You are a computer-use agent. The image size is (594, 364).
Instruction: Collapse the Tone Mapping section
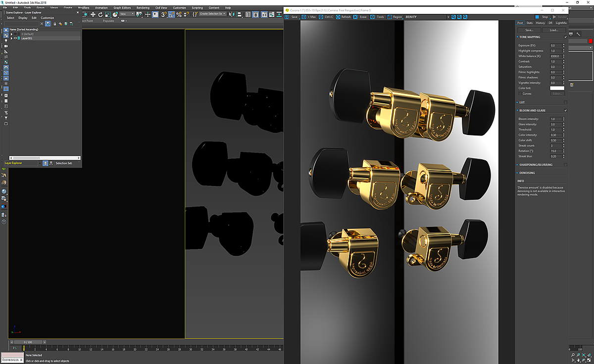[x=517, y=37]
